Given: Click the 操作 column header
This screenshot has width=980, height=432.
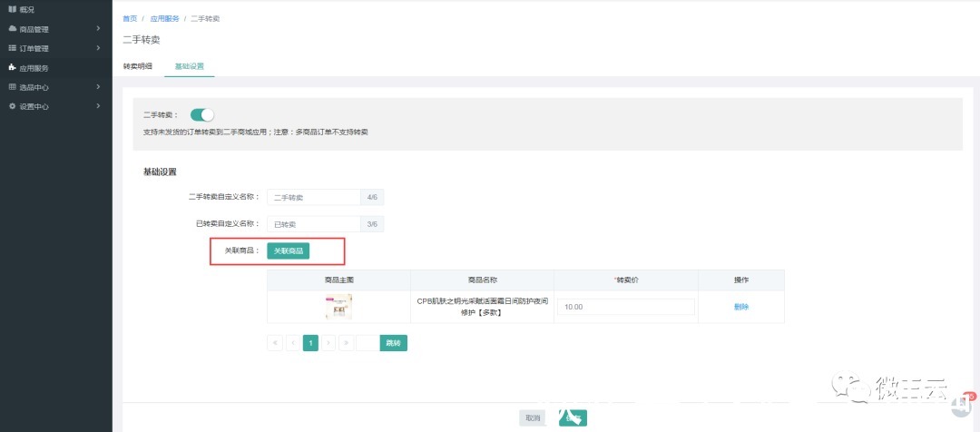Looking at the screenshot, I should [741, 280].
